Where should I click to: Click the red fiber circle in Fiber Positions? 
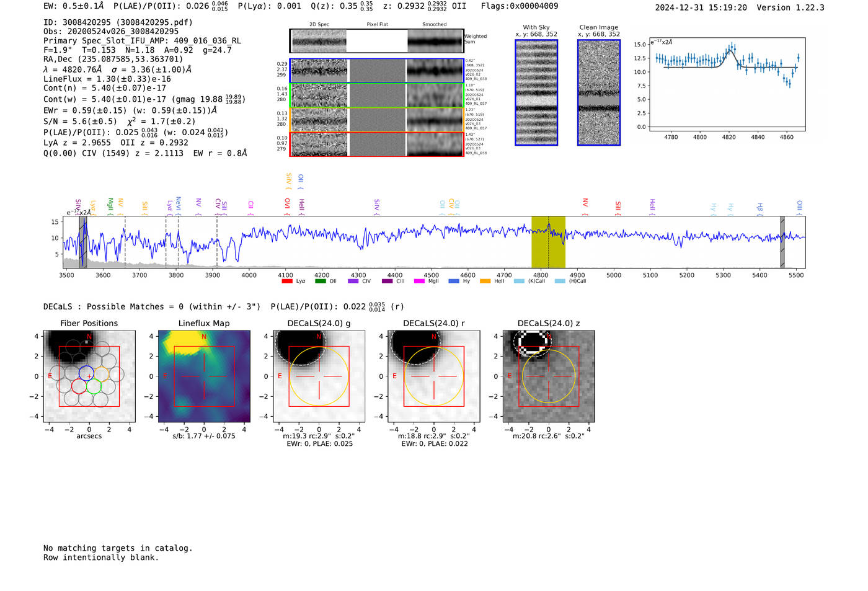coord(79,386)
